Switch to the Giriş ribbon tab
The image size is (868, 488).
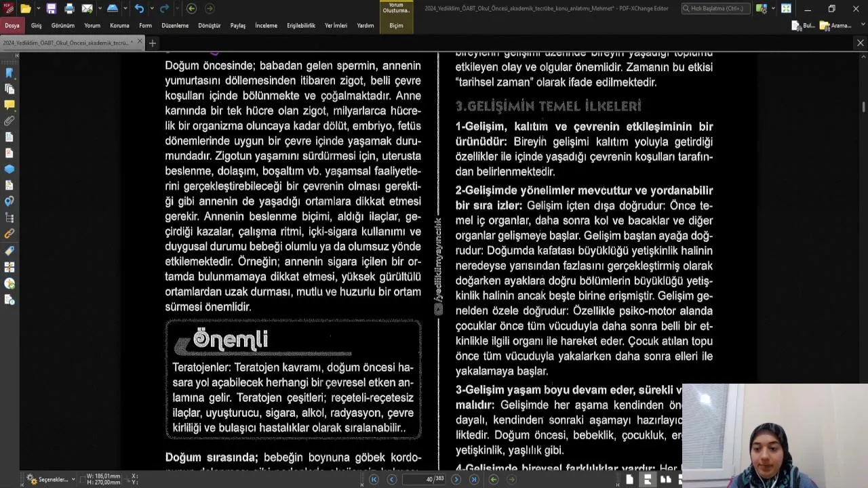[x=36, y=26]
